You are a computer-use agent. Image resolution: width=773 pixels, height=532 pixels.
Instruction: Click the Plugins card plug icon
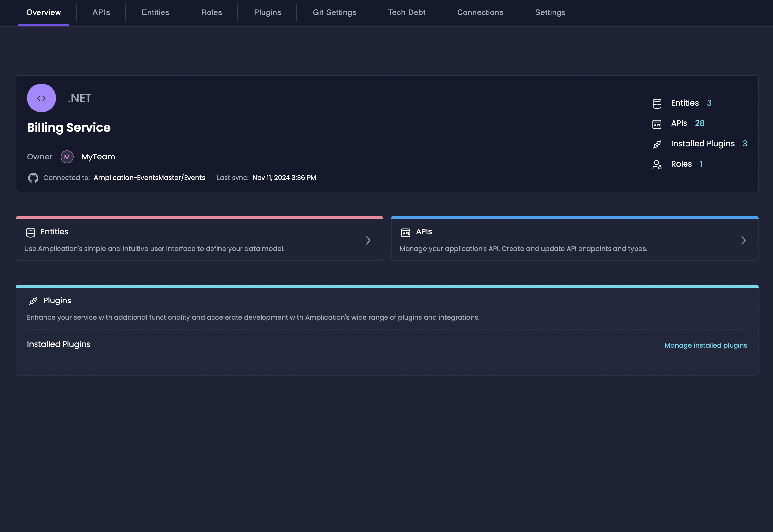click(33, 301)
